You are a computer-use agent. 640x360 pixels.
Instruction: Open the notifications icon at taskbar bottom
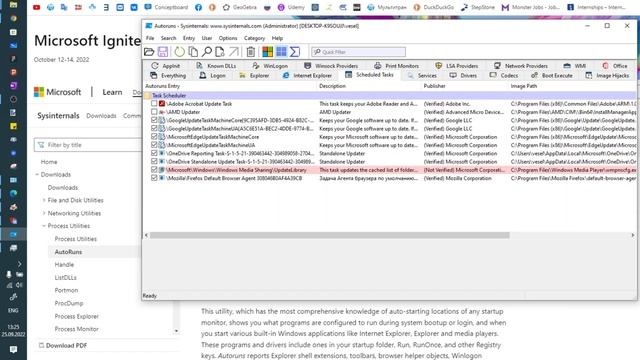(x=13, y=349)
